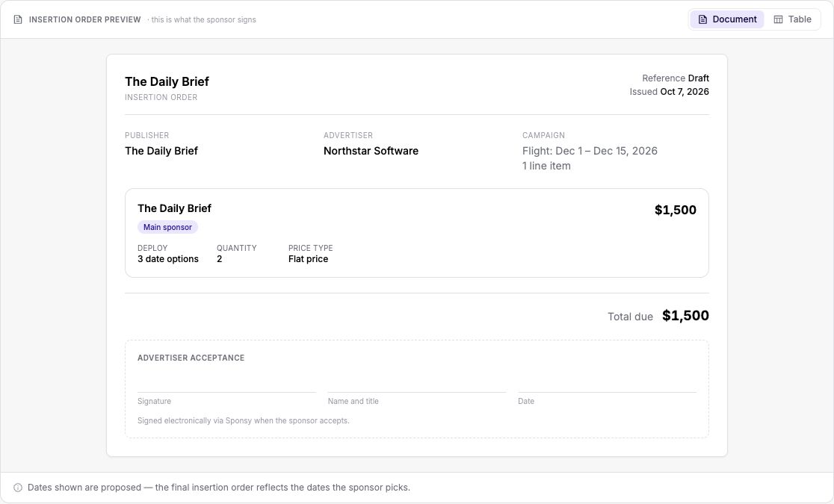This screenshot has width=834, height=504.
Task: Click the 'Reference Draft' text
Action: point(676,78)
